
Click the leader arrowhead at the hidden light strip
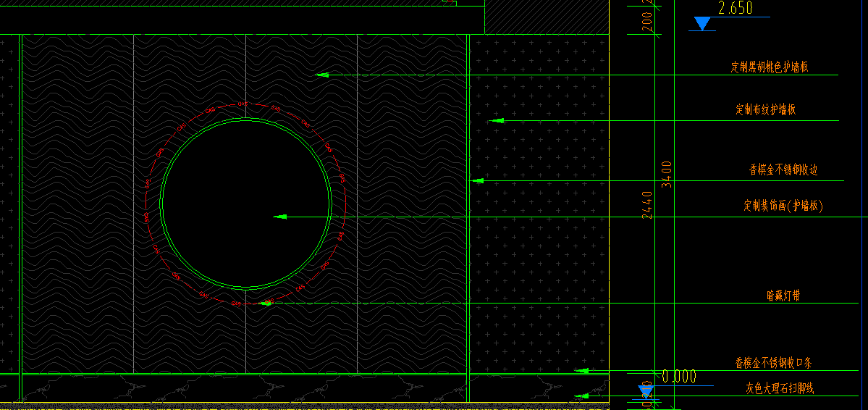266,303
